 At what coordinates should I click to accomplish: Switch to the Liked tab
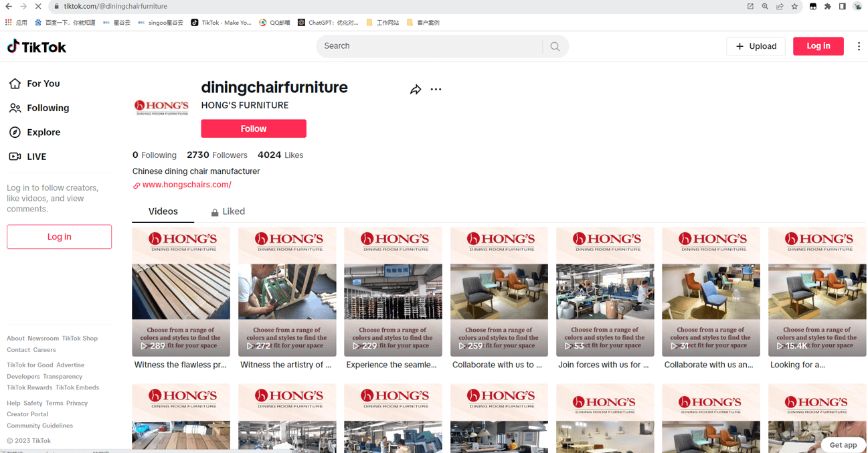click(x=228, y=211)
